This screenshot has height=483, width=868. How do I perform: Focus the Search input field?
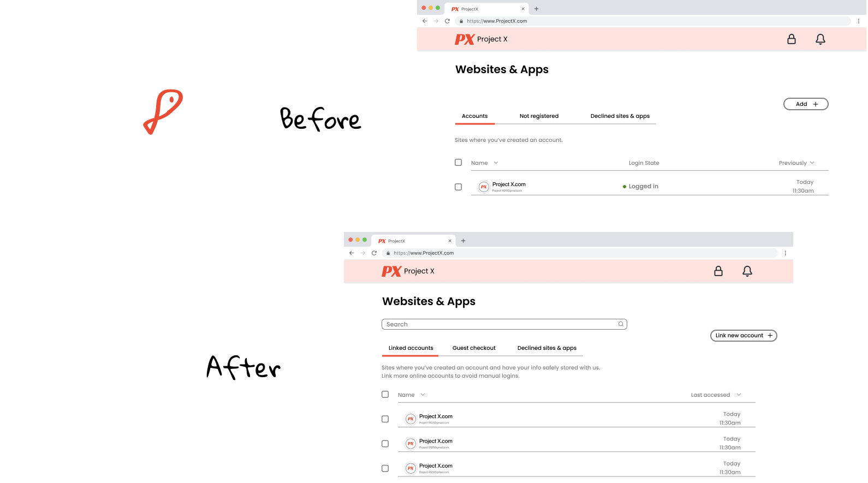point(500,324)
